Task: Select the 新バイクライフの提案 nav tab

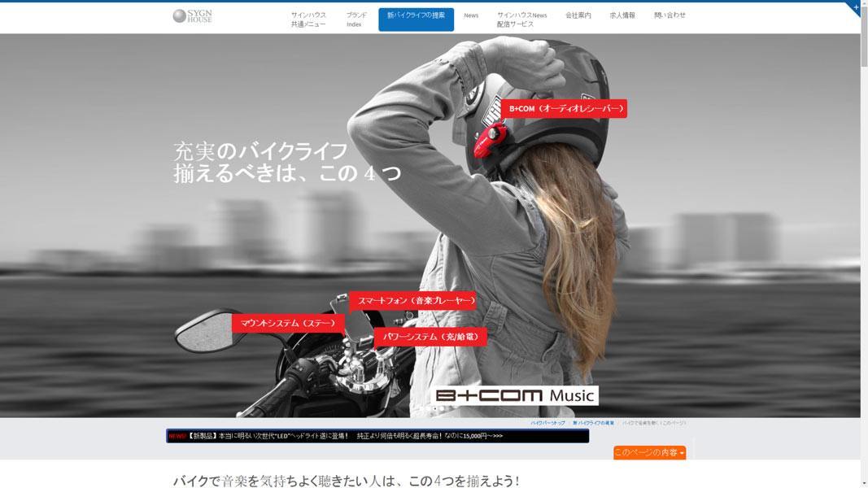Action: click(x=416, y=20)
